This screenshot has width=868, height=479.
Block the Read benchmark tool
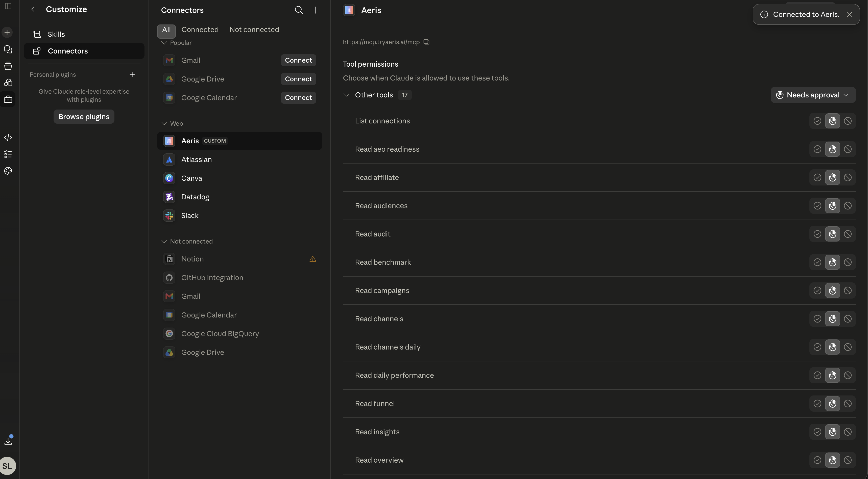[x=848, y=262]
